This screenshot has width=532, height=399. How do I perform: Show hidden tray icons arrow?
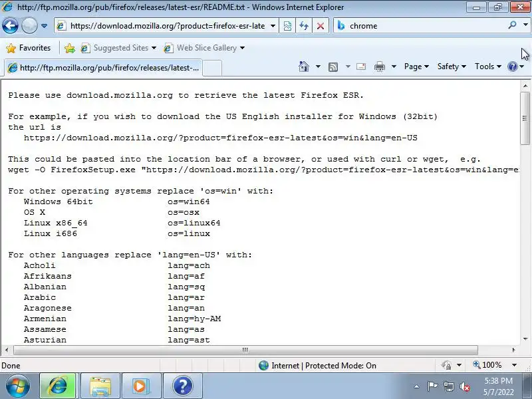(x=417, y=386)
